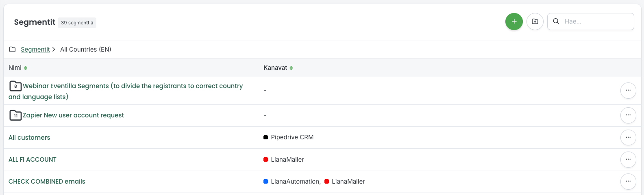644x195 pixels.
Task: Open more options for Webinar Eventilla row
Action: (628, 91)
